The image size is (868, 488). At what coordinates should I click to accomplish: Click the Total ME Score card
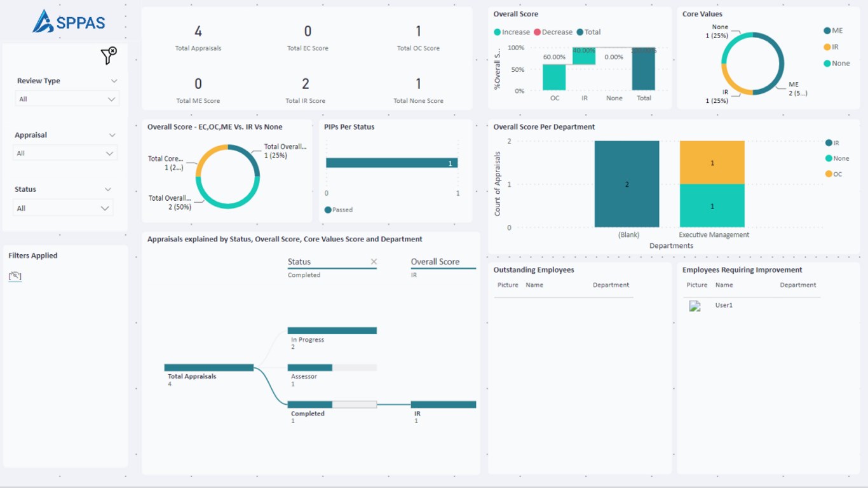[198, 90]
